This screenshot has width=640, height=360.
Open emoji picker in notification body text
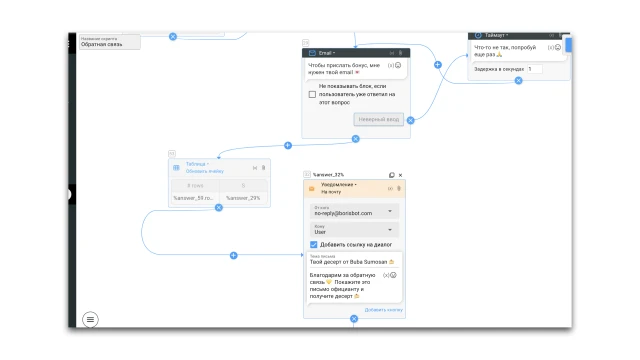tap(393, 275)
